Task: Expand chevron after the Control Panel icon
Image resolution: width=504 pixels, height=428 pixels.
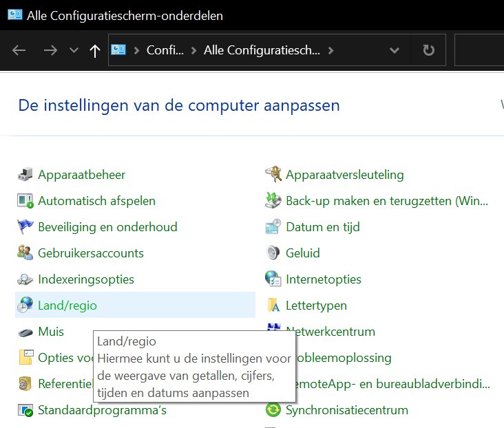Action: click(x=136, y=50)
